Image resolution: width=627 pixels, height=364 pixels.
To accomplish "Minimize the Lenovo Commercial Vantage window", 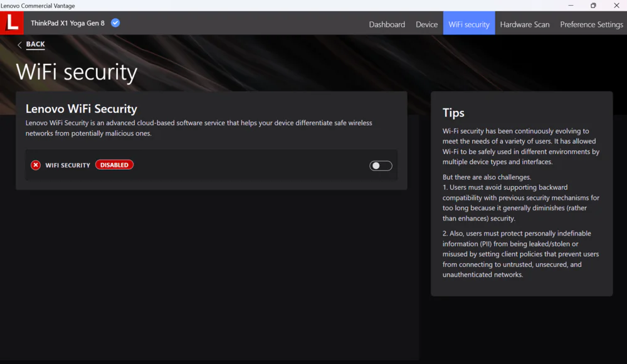I will pyautogui.click(x=571, y=6).
